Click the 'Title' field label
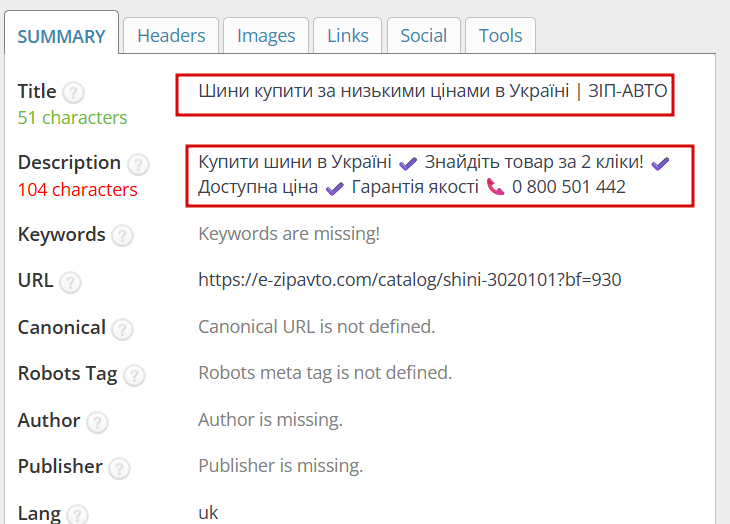This screenshot has width=730, height=524. click(37, 91)
